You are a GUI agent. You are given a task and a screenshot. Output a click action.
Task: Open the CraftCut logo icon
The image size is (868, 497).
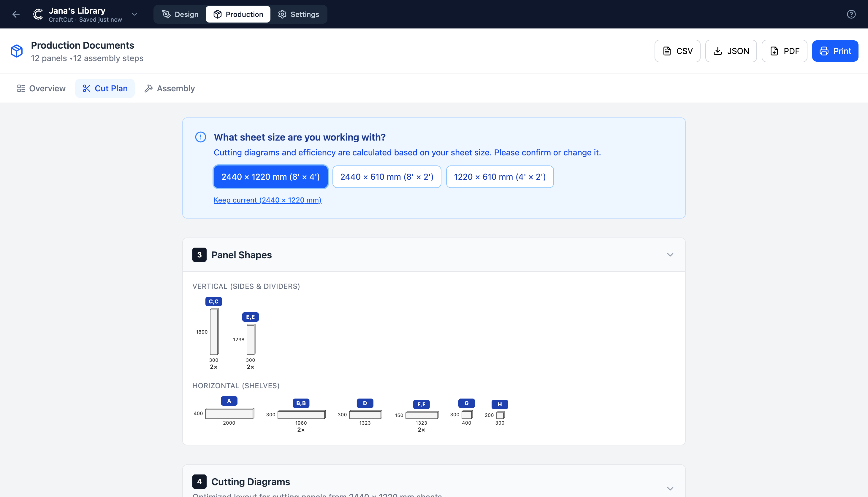click(x=38, y=14)
